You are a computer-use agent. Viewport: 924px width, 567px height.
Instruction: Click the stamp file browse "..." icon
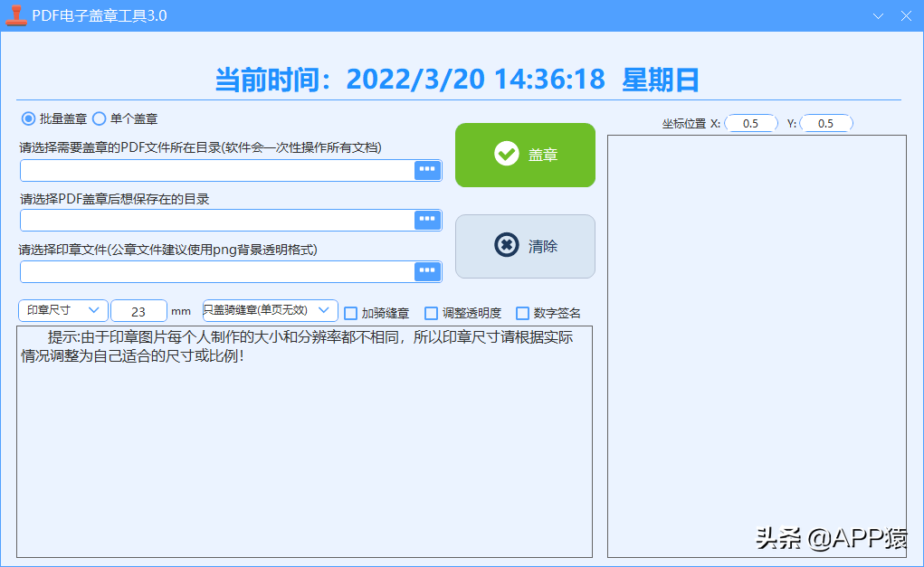click(x=426, y=271)
